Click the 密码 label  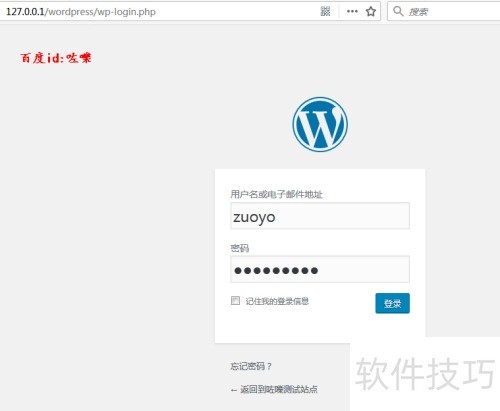coord(240,248)
